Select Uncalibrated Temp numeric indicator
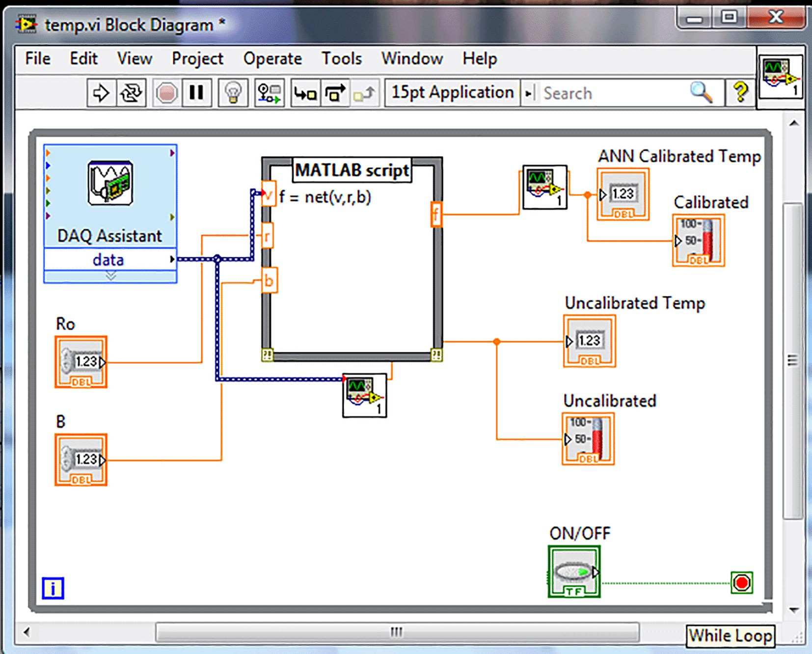The width and height of the screenshot is (812, 654). (x=590, y=341)
